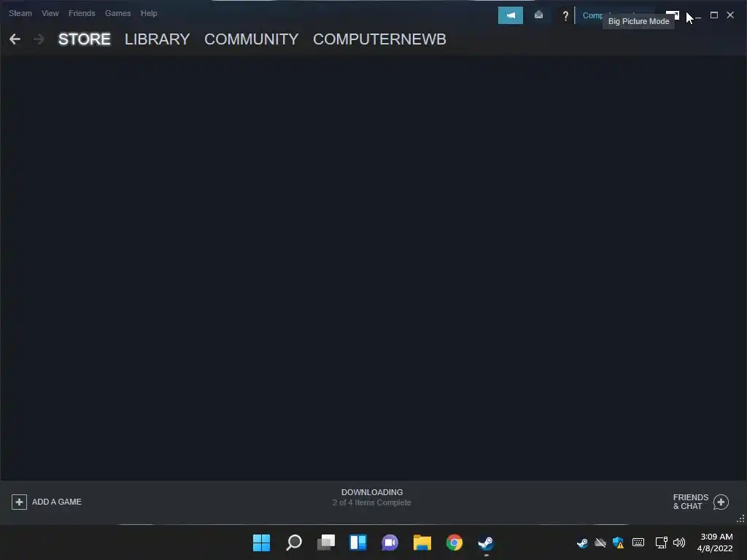Click the plus icon beside Add a Game
The width and height of the screenshot is (747, 560).
coord(19,502)
